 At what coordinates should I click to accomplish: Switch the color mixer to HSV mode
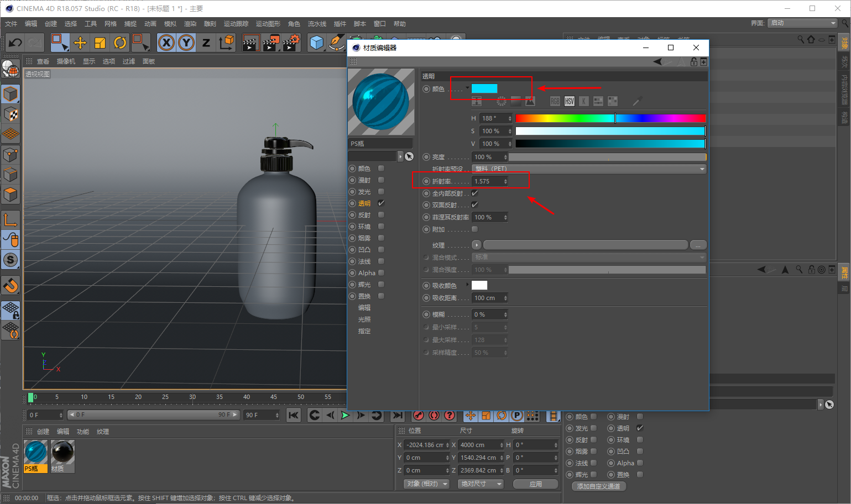[x=570, y=101]
